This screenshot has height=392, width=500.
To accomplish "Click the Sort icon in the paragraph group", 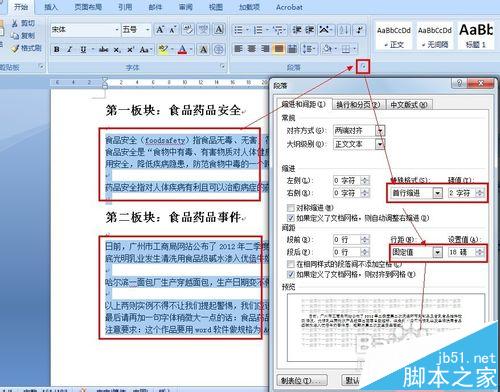I will click(x=344, y=30).
